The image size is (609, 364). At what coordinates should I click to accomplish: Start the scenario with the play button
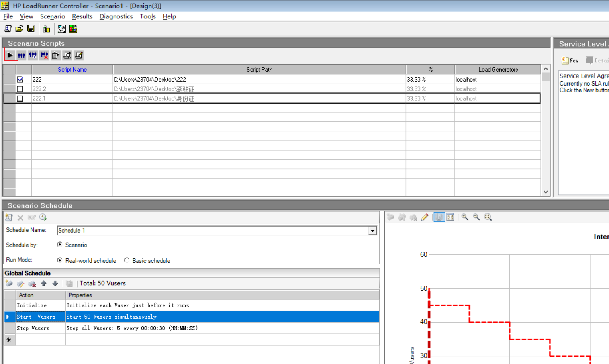tap(10, 55)
